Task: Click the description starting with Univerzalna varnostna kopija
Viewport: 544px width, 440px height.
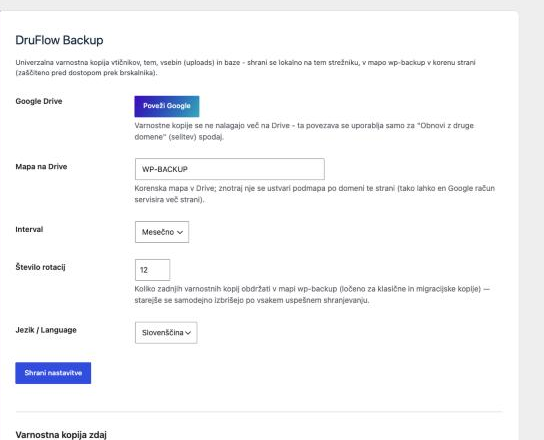Action: tap(245, 68)
